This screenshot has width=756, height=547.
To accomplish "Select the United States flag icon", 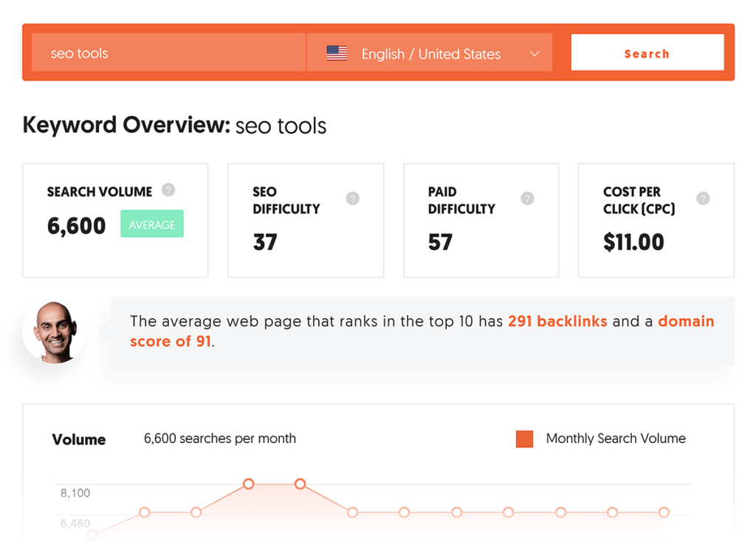I will coord(337,52).
